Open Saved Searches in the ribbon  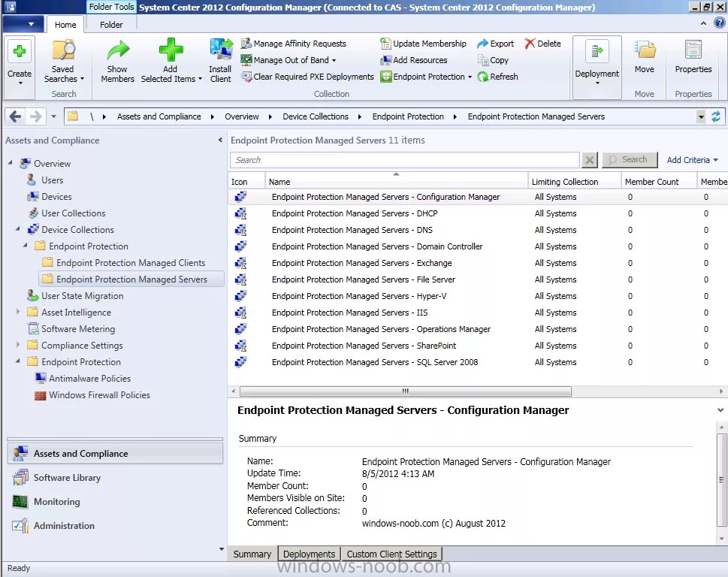(64, 62)
